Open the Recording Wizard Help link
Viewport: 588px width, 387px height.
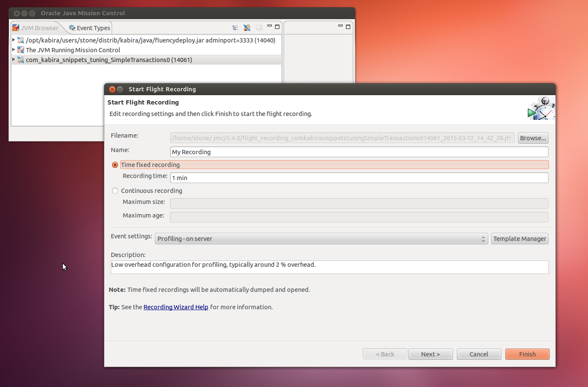(176, 307)
